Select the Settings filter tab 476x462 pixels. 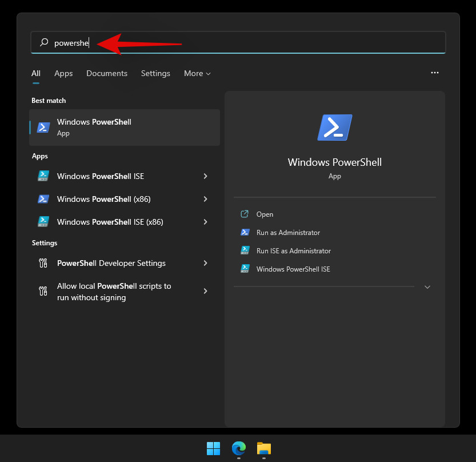155,73
